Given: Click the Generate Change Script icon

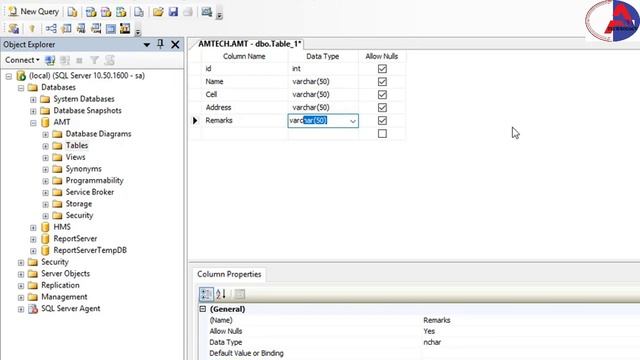Looking at the screenshot, I should pyautogui.click(x=13, y=29).
